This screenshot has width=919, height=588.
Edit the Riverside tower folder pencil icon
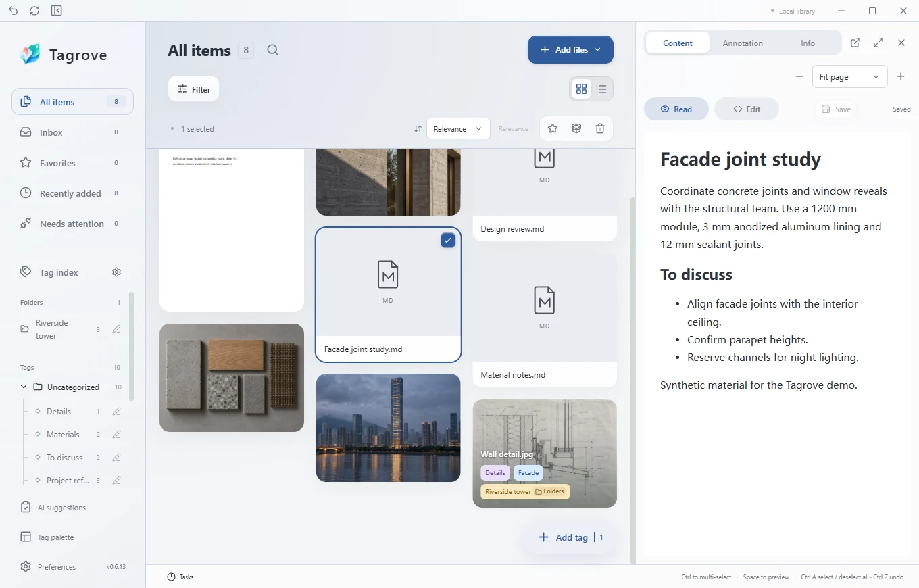pyautogui.click(x=116, y=329)
